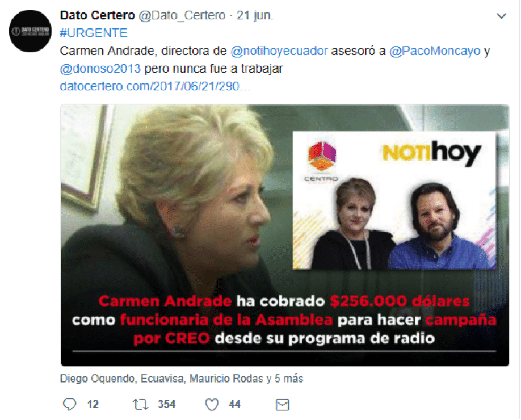The width and height of the screenshot is (521, 420).
Task: Open the tweet's embedded image
Action: coord(285,235)
